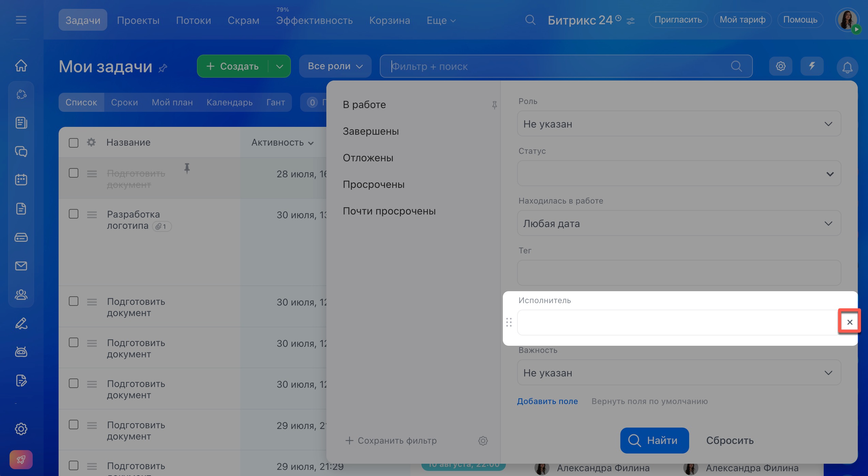Switch to Календарь view

click(230, 102)
